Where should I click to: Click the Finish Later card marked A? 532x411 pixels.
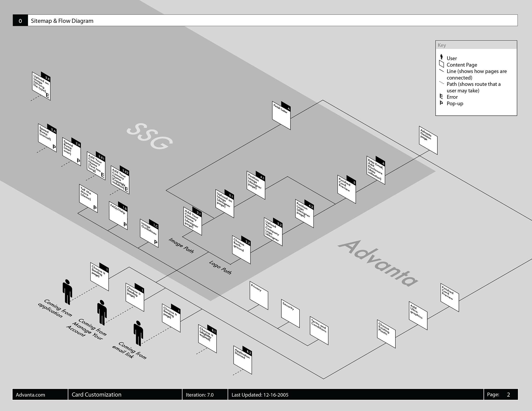[x=281, y=115]
